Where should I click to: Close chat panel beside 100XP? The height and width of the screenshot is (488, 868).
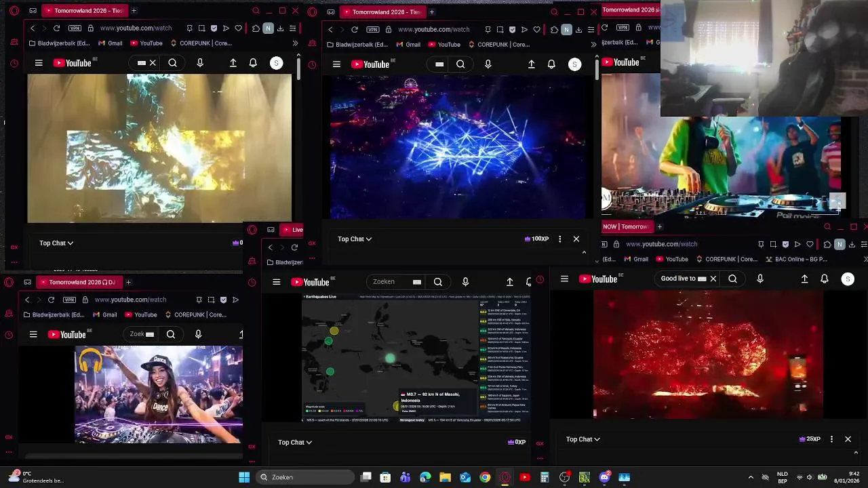[x=576, y=239]
